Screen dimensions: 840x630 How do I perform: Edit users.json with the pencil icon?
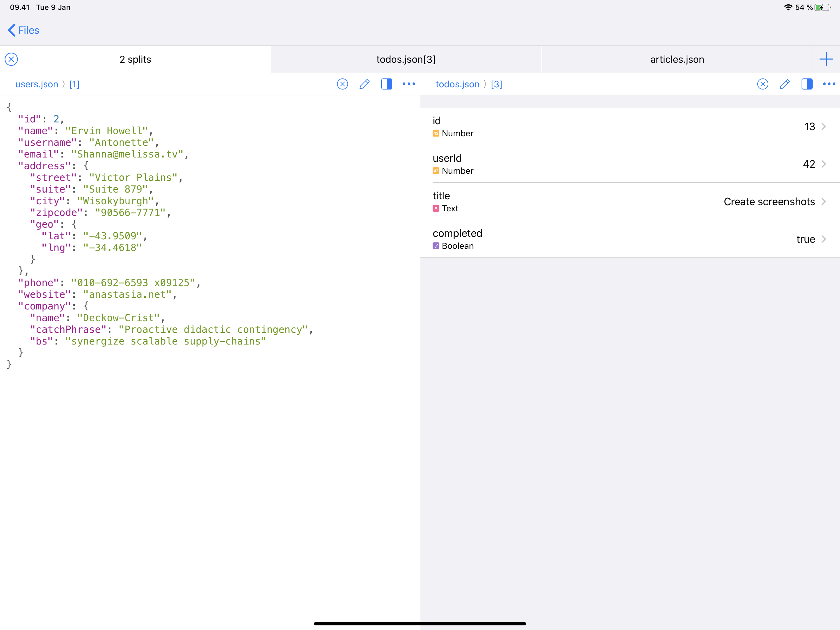(364, 84)
